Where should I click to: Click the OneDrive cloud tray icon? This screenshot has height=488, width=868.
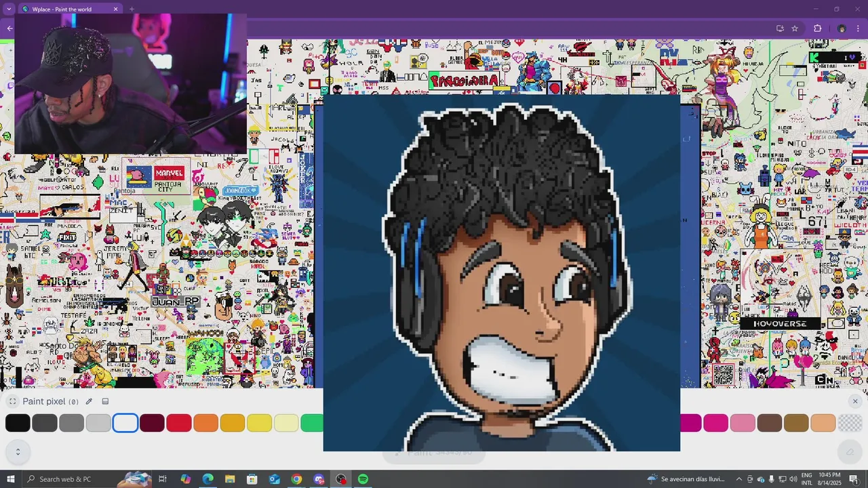[760, 479]
